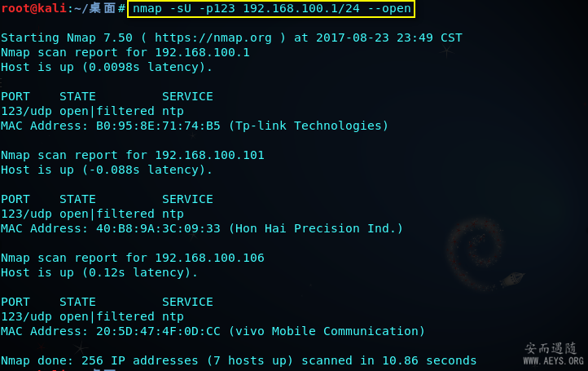Click the WWW.AEYS.ORG watermark link
The image size is (588, 371).
(x=553, y=360)
